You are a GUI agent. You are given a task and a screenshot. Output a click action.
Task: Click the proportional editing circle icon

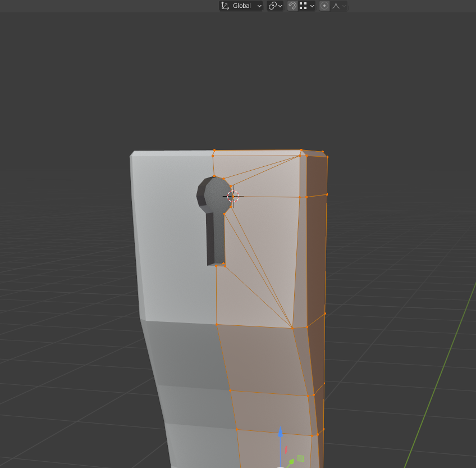pyautogui.click(x=324, y=6)
